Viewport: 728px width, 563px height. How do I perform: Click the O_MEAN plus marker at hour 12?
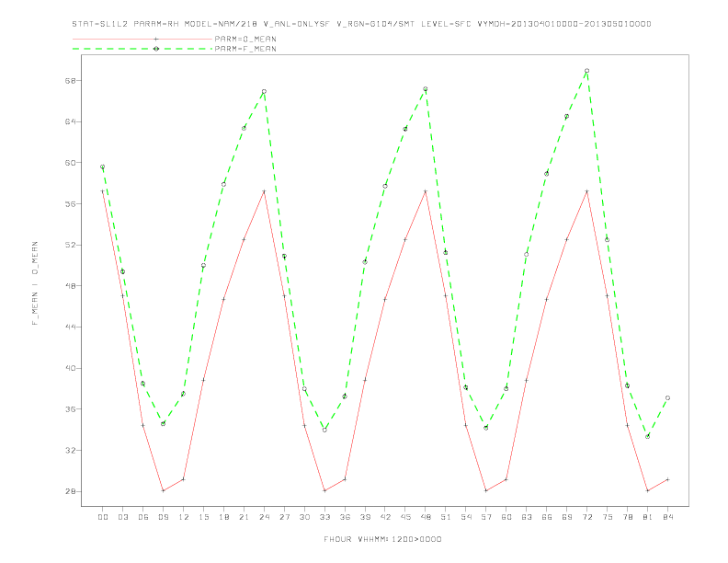coord(184,479)
